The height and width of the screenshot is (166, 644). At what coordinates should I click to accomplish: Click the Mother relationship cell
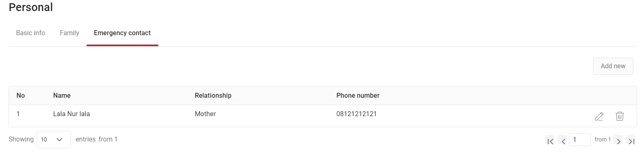[x=205, y=114]
